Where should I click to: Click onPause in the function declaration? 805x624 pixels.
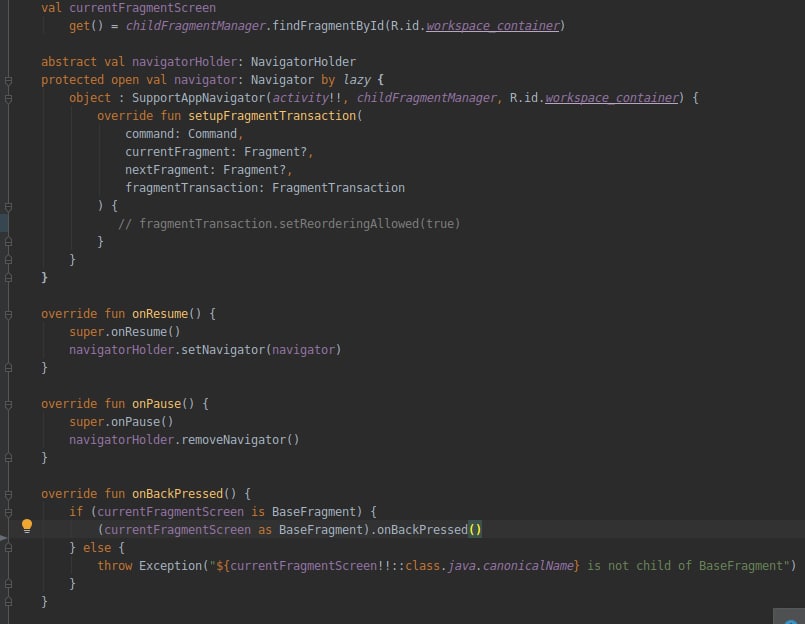click(157, 404)
